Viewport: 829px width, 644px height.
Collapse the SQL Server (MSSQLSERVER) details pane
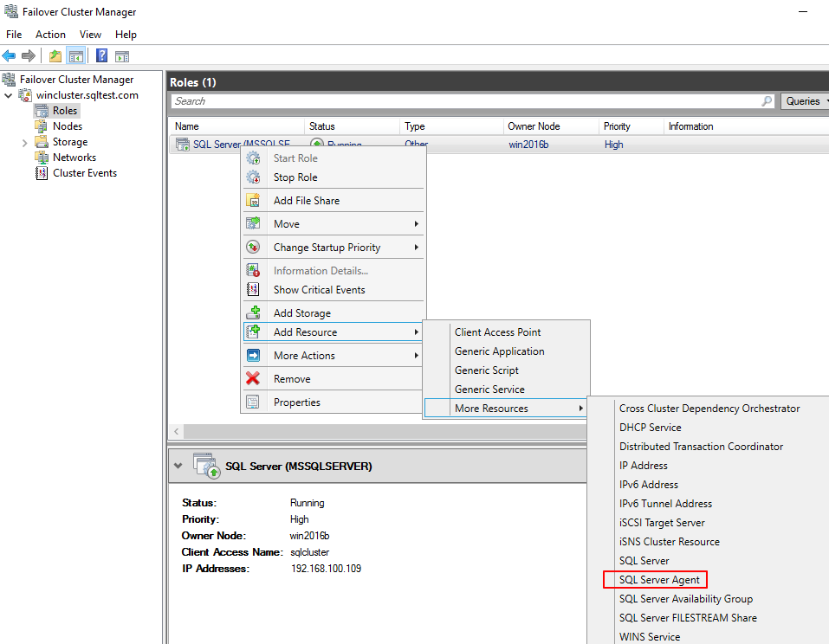(178, 466)
